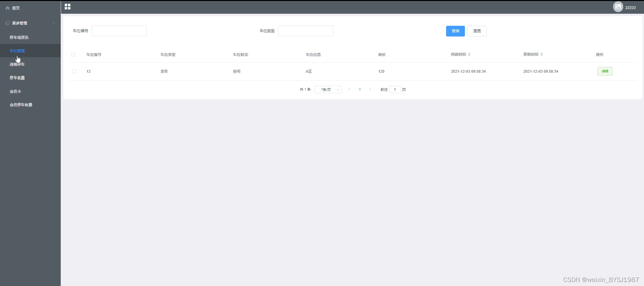Open the 7条/页 page size dropdown
Viewport: 644px width, 286px height.
(x=328, y=89)
